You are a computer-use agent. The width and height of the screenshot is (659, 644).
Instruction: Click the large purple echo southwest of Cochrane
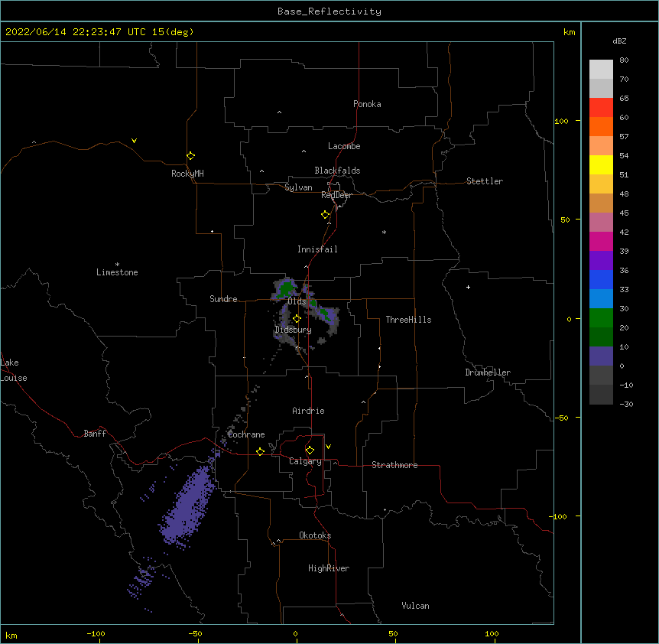189,505
